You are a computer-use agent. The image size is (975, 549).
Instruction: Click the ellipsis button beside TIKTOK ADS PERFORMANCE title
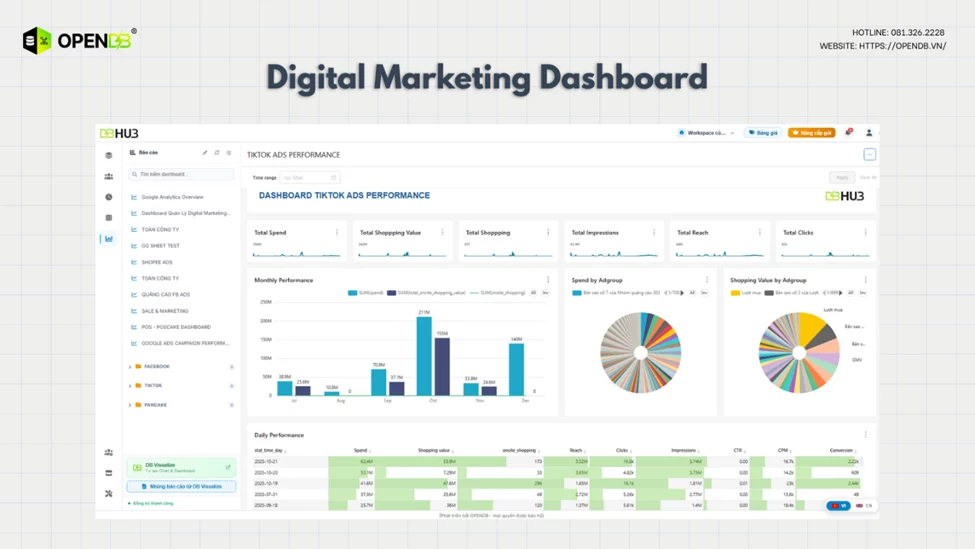869,154
